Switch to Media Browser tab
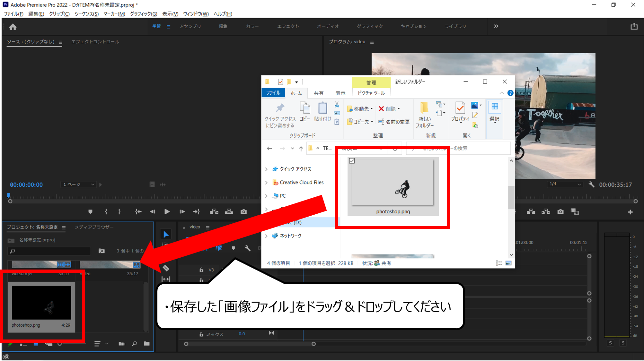644x361 pixels. coord(94,227)
